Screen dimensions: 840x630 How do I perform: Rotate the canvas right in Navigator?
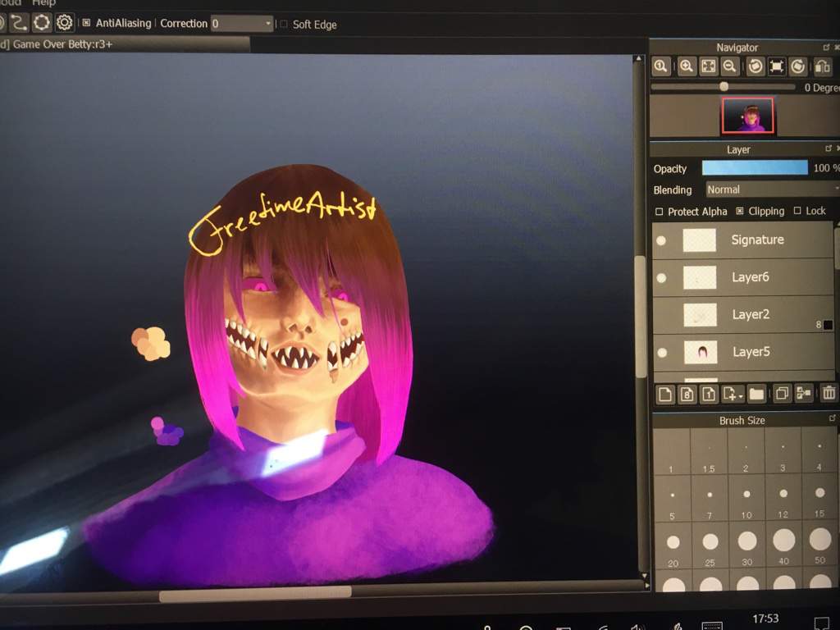(798, 66)
